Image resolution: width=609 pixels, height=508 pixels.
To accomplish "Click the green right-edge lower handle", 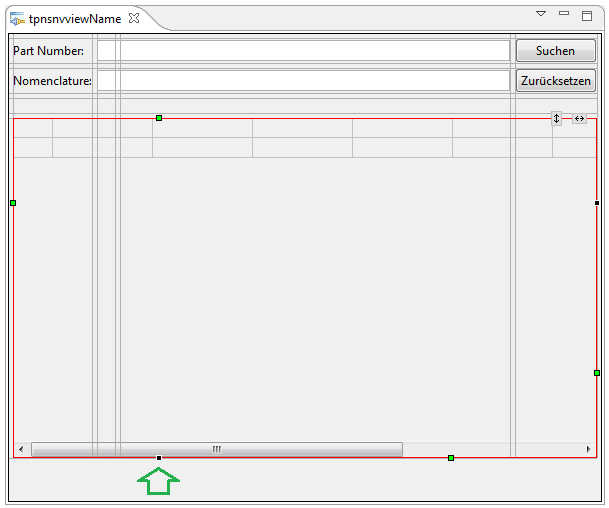I will (x=597, y=373).
